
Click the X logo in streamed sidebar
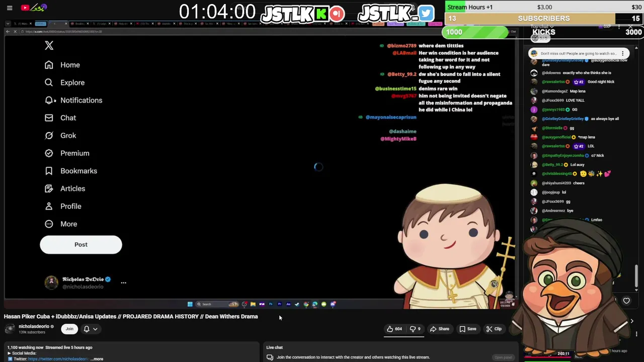pyautogui.click(x=49, y=46)
